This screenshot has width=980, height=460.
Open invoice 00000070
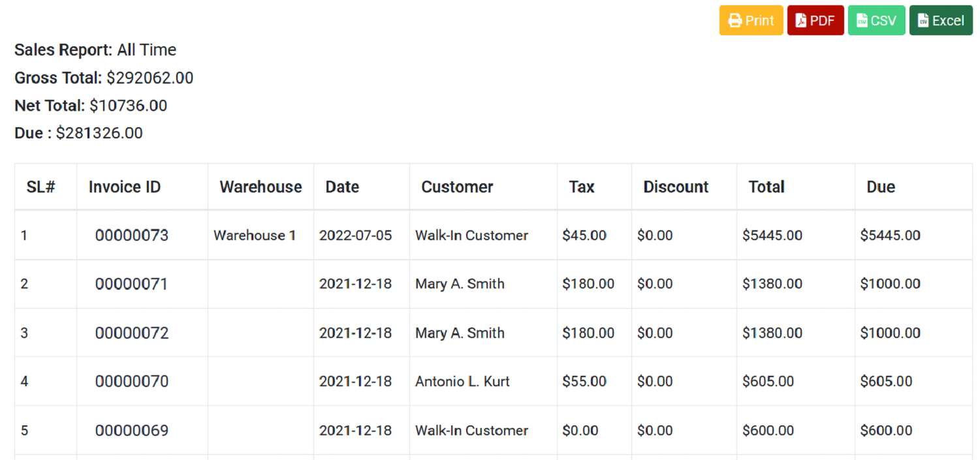(132, 381)
